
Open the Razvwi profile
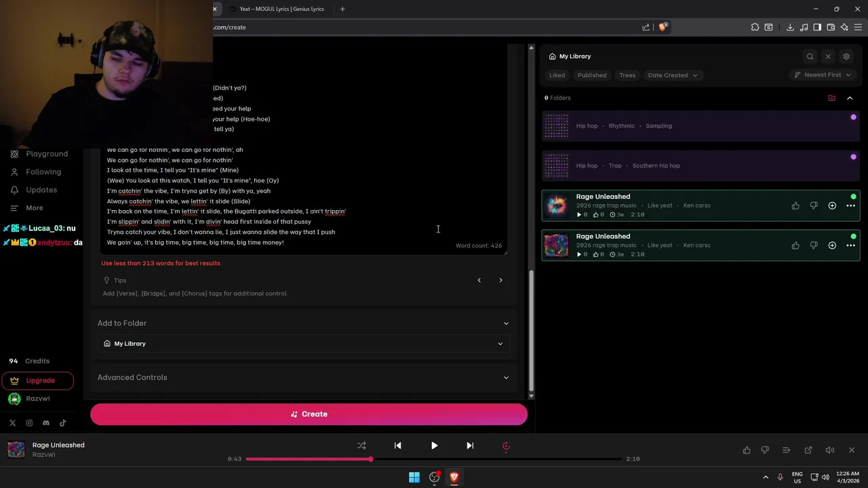pos(30,399)
